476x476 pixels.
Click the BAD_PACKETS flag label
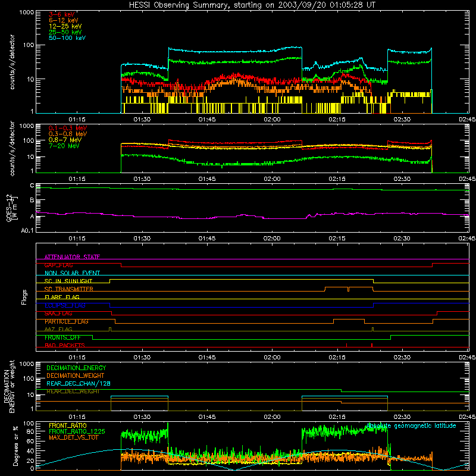(x=65, y=345)
